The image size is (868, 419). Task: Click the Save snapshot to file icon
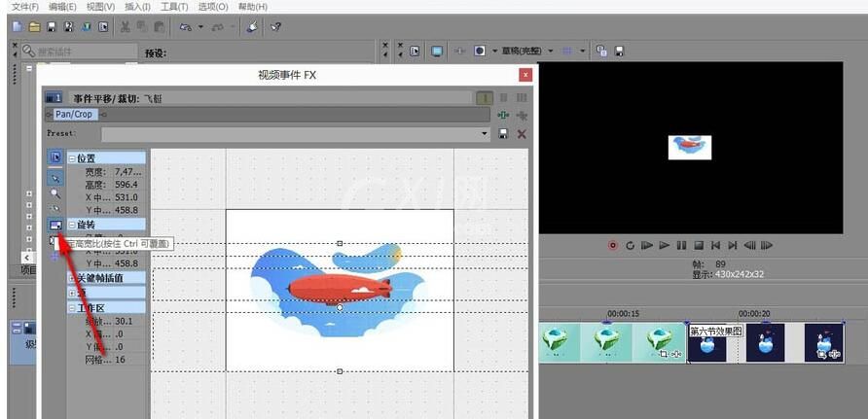[x=620, y=51]
